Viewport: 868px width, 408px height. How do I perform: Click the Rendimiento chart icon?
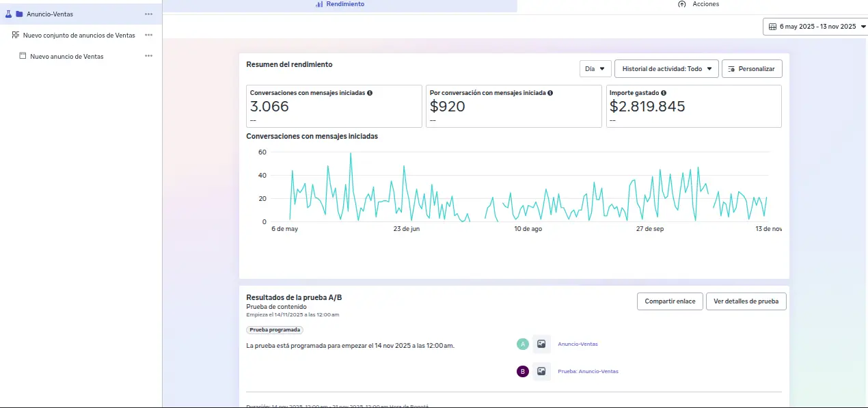click(x=320, y=4)
